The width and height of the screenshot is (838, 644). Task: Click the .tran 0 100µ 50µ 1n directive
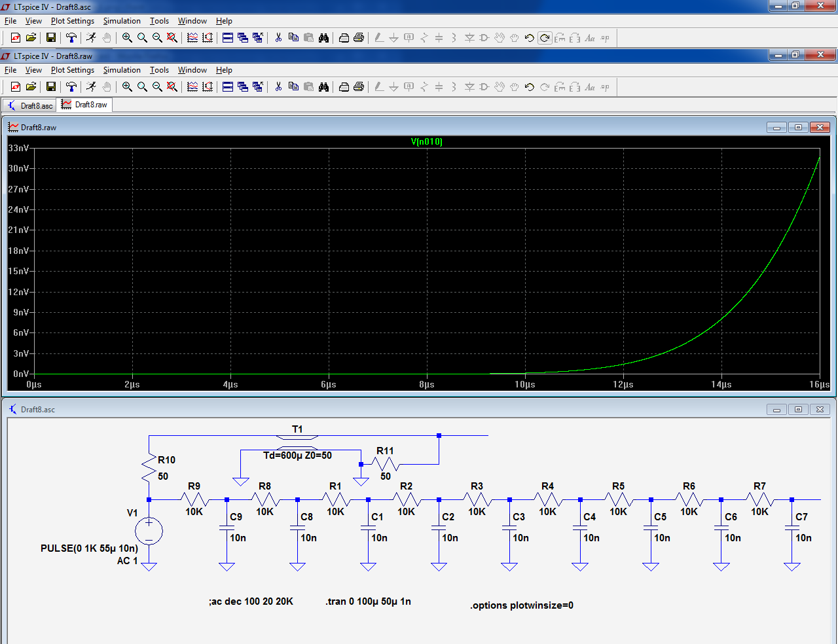(368, 601)
